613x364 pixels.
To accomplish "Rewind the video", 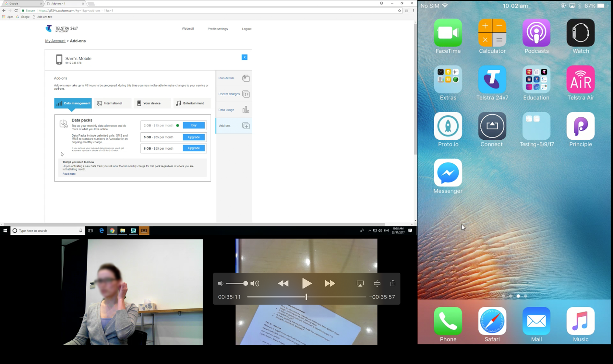I will click(x=283, y=284).
